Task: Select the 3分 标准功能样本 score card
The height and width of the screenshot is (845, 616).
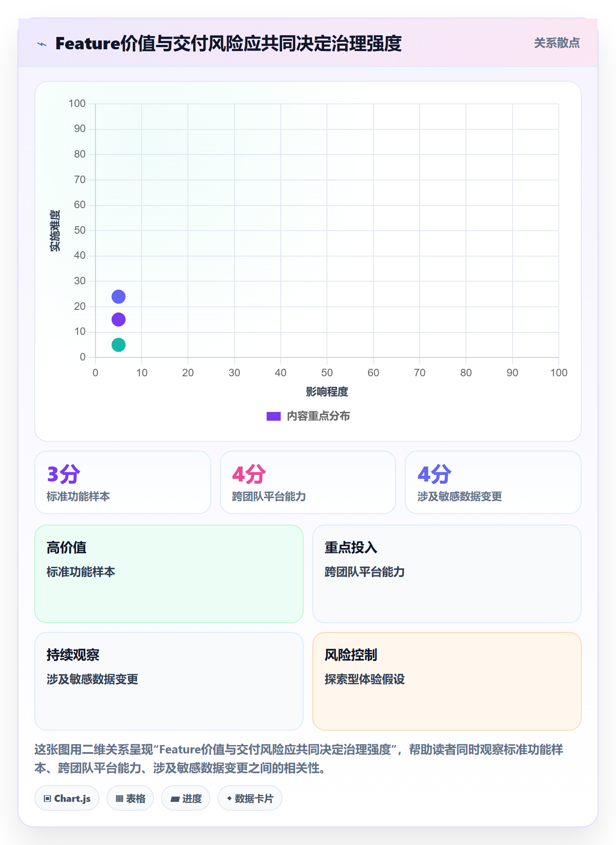Action: 123,482
